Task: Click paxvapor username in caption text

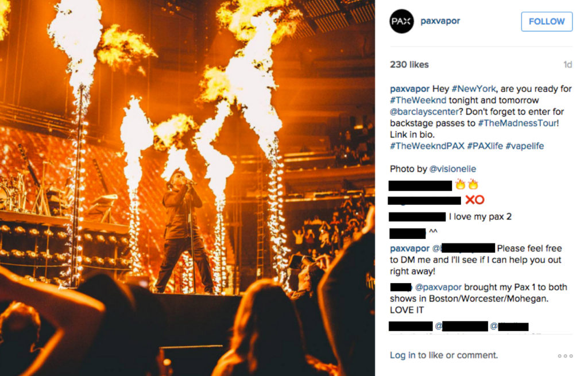Action: tap(409, 89)
